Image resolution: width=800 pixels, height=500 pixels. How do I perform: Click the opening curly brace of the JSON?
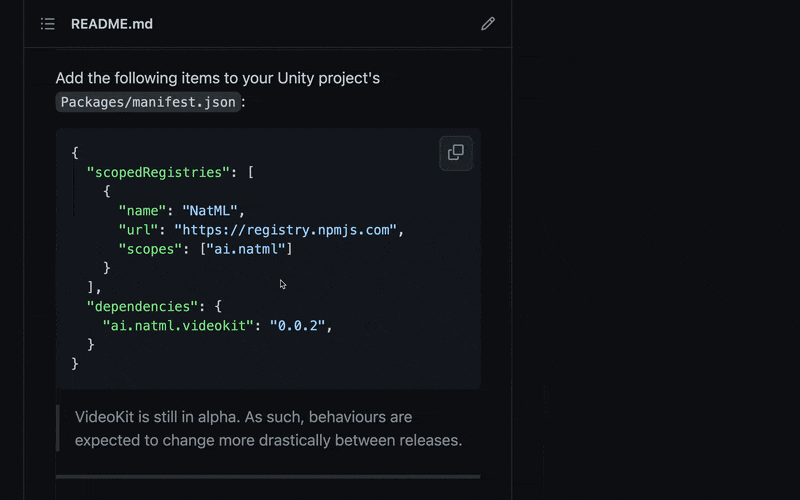click(x=75, y=153)
